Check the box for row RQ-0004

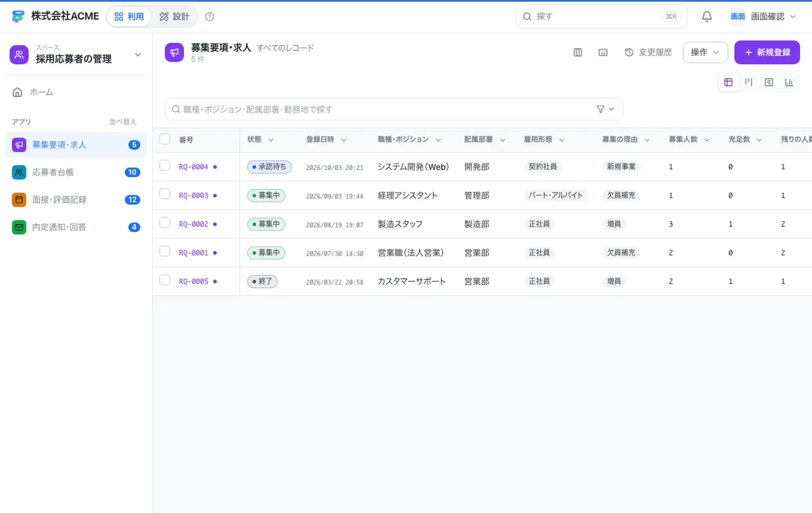165,166
